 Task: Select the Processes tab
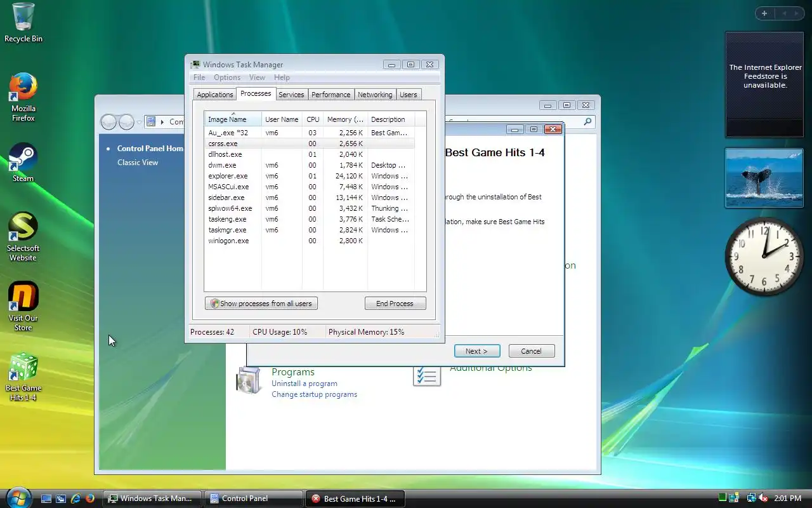point(256,93)
